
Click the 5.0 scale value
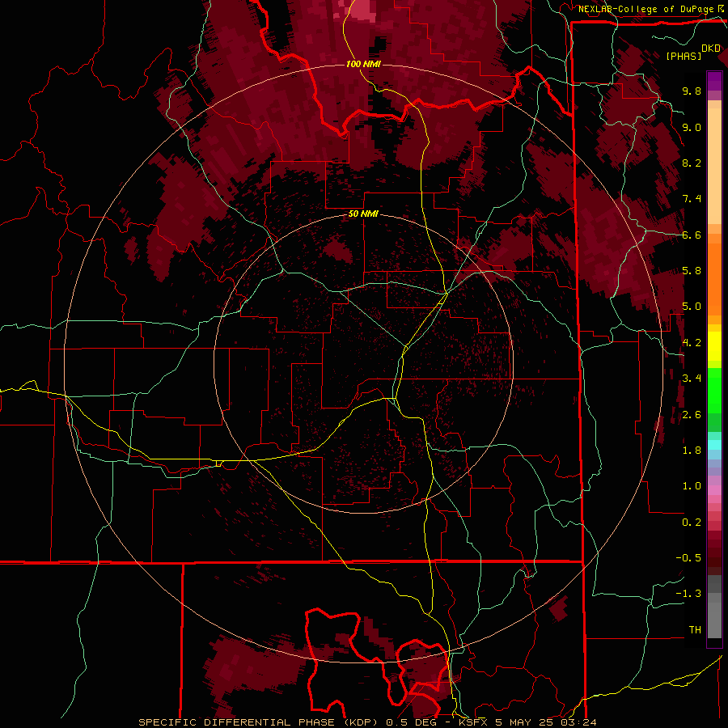(x=692, y=307)
